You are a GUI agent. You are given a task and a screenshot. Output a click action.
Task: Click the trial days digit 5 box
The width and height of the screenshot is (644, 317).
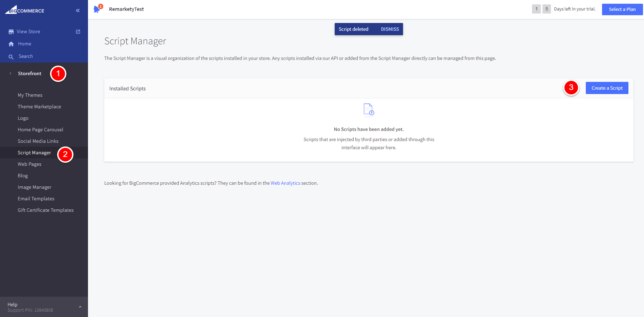click(x=547, y=9)
